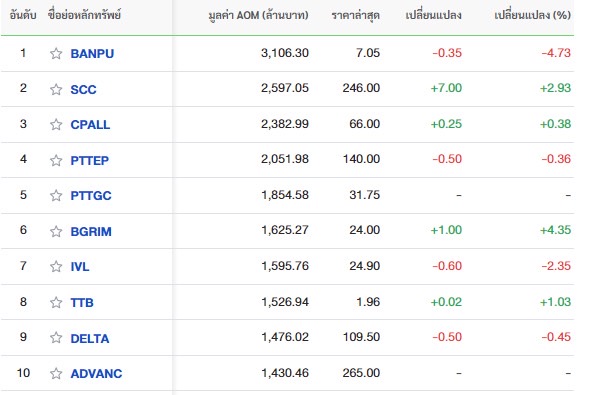Open the BGRIM symbol page
The height and width of the screenshot is (395, 592).
[91, 231]
